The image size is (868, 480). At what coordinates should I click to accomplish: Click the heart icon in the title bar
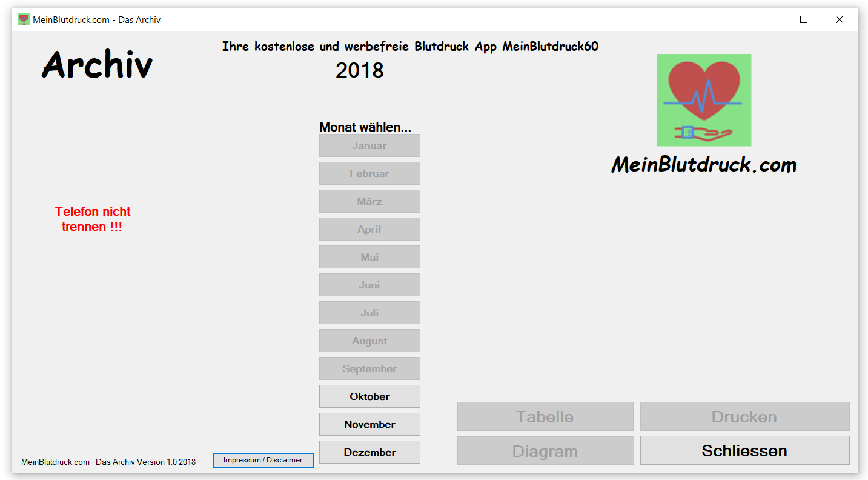click(x=22, y=19)
